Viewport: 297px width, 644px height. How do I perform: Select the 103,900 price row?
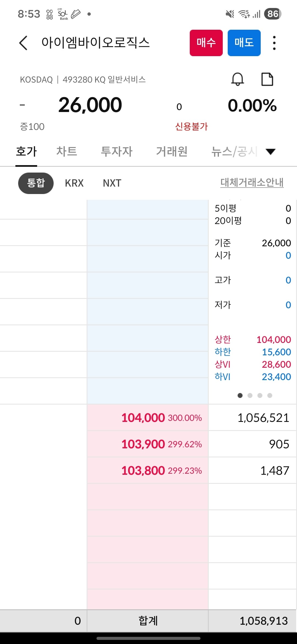[148, 444]
